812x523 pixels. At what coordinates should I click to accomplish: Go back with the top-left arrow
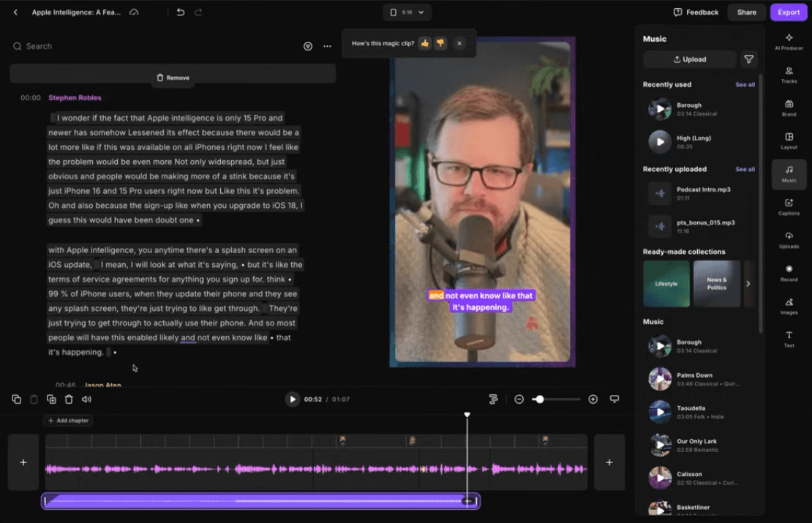(15, 12)
